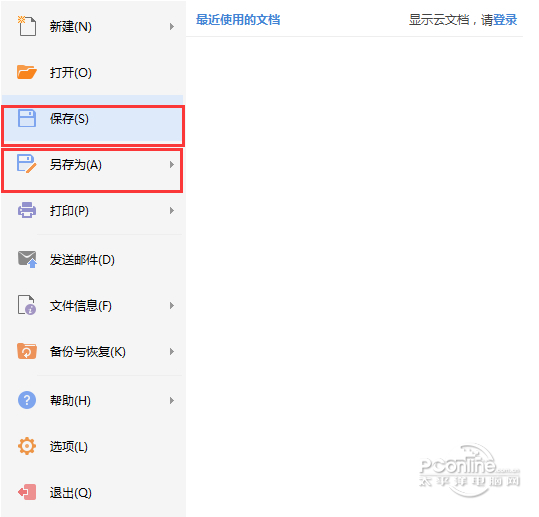This screenshot has height=517, width=539.
Task: Click the Save floppy disk icon
Action: [x=27, y=118]
